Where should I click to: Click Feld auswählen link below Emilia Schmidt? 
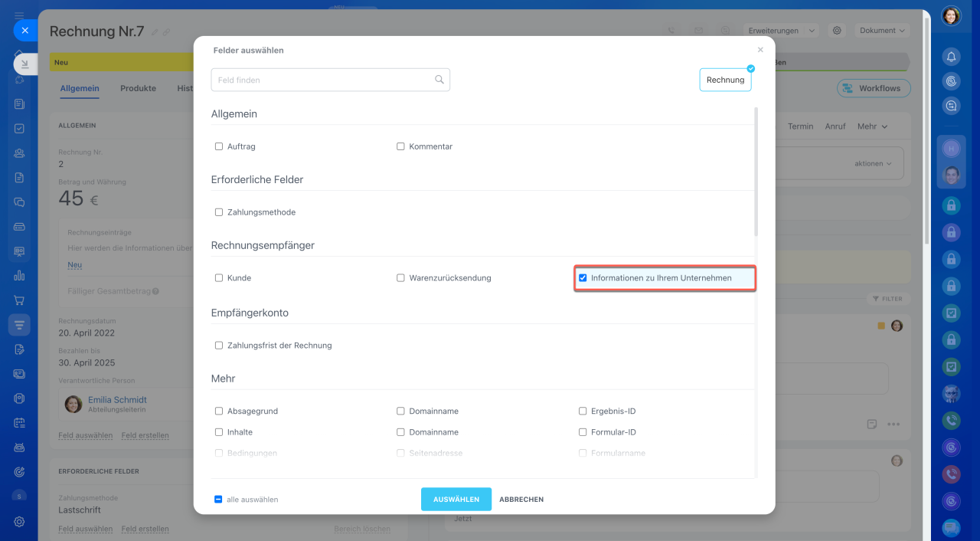click(x=85, y=435)
